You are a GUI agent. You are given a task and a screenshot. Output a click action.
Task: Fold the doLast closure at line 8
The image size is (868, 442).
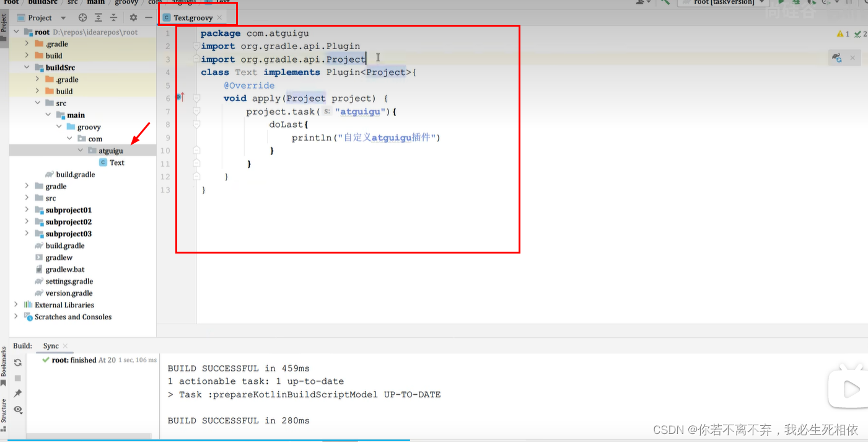196,124
